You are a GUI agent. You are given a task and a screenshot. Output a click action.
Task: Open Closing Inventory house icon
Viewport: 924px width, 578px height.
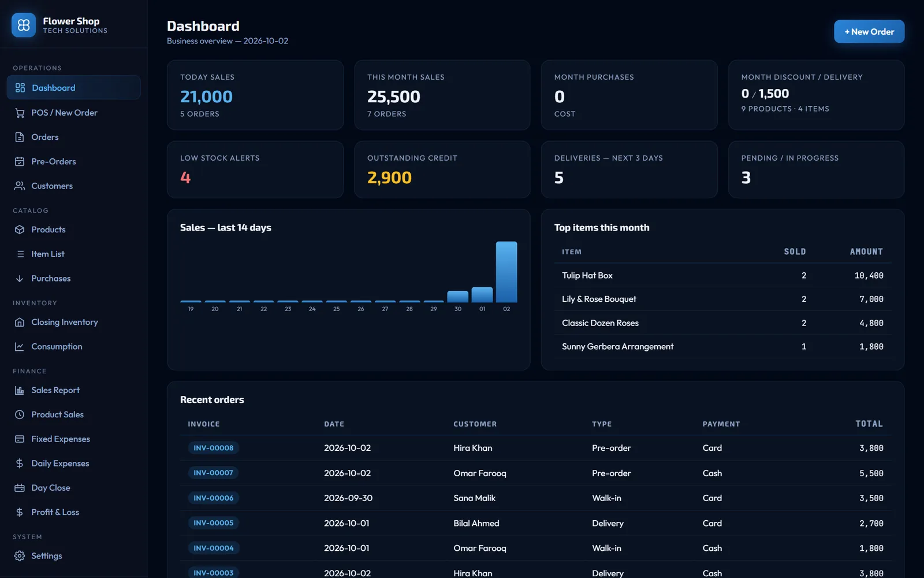click(20, 322)
